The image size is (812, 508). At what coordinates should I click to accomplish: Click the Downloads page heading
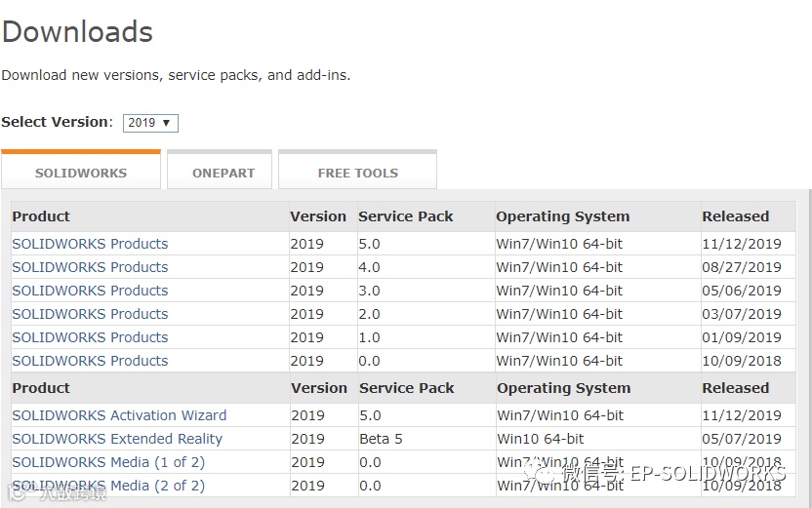pos(77,31)
